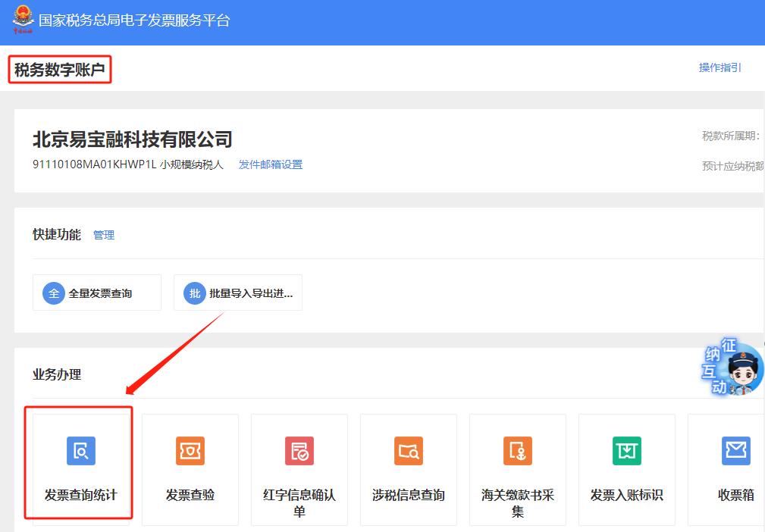
Task: Click company name 北京易宝融科技有限公司
Action: pyautogui.click(x=132, y=139)
